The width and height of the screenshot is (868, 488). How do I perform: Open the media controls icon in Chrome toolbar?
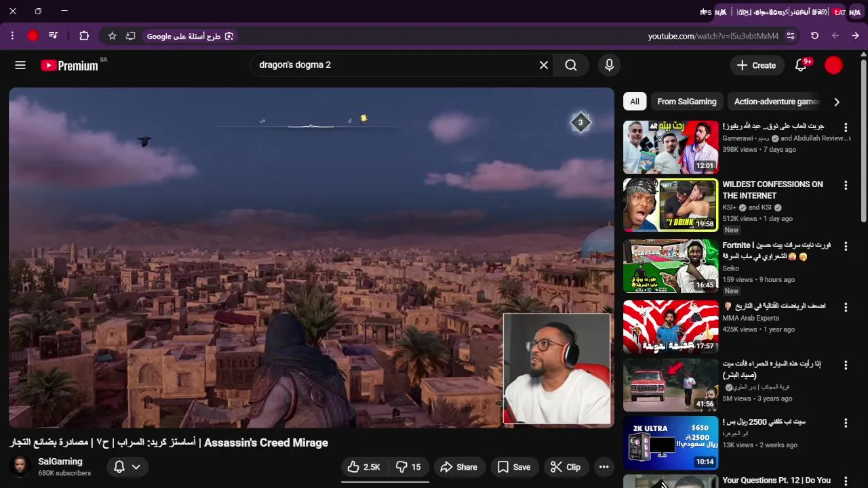(x=54, y=36)
